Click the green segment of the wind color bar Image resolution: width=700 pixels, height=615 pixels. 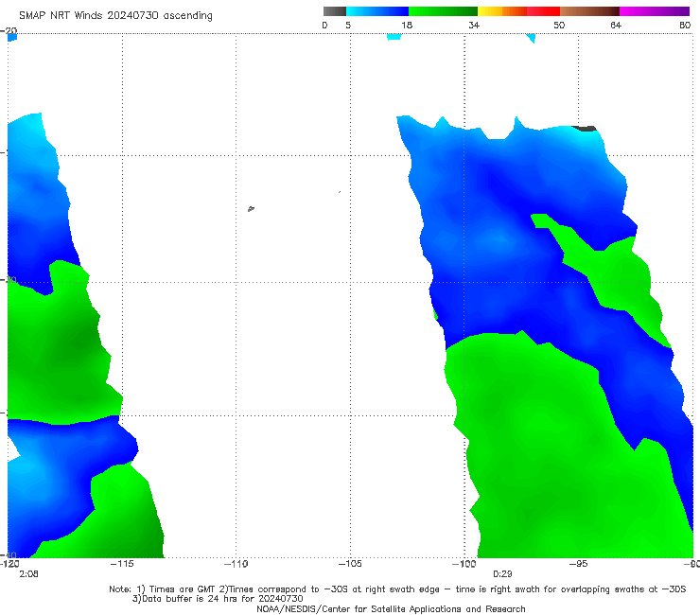pyautogui.click(x=443, y=11)
